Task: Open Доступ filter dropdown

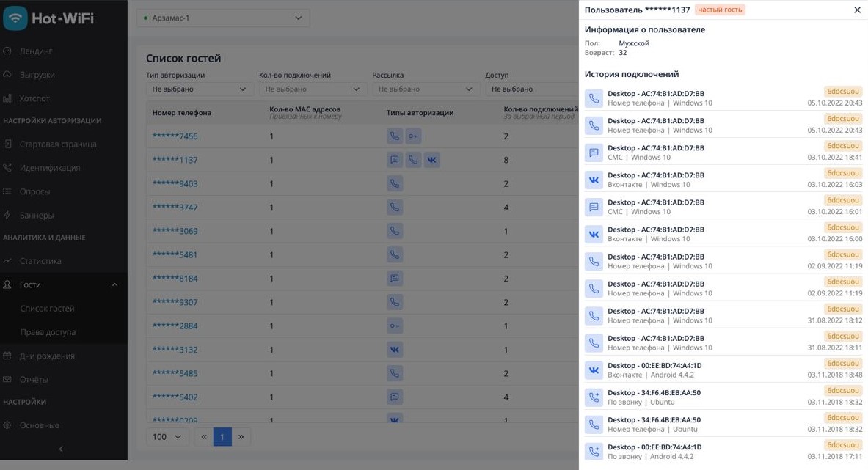Action: pos(532,89)
